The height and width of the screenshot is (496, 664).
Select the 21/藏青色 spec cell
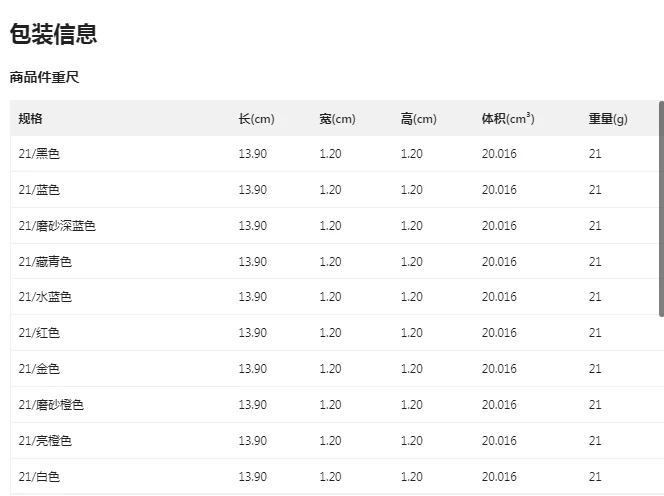click(x=45, y=262)
